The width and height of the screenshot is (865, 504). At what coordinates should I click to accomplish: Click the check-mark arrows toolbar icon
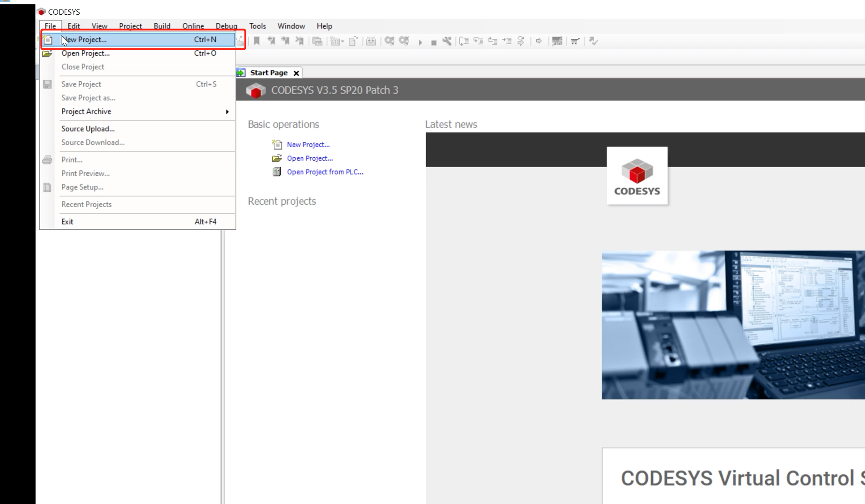594,41
